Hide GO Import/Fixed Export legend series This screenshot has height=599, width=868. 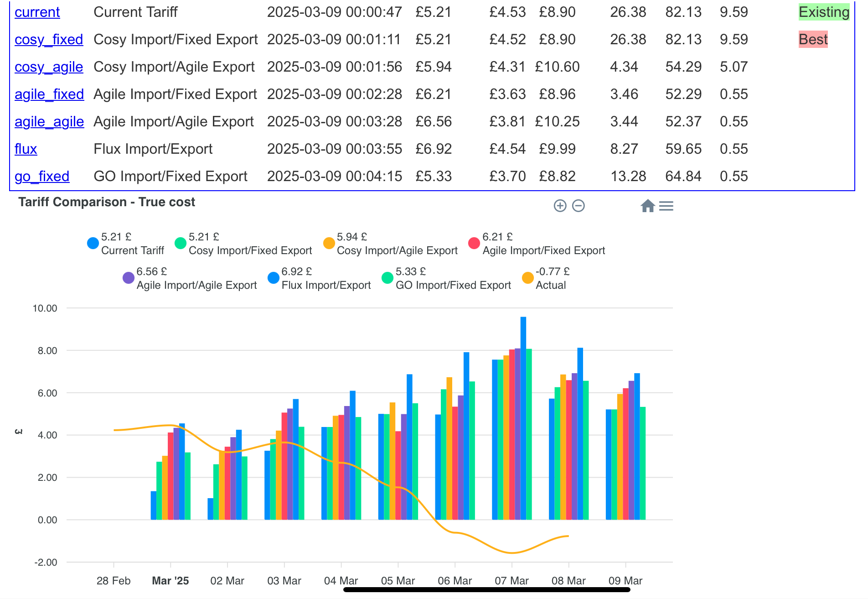coord(446,278)
